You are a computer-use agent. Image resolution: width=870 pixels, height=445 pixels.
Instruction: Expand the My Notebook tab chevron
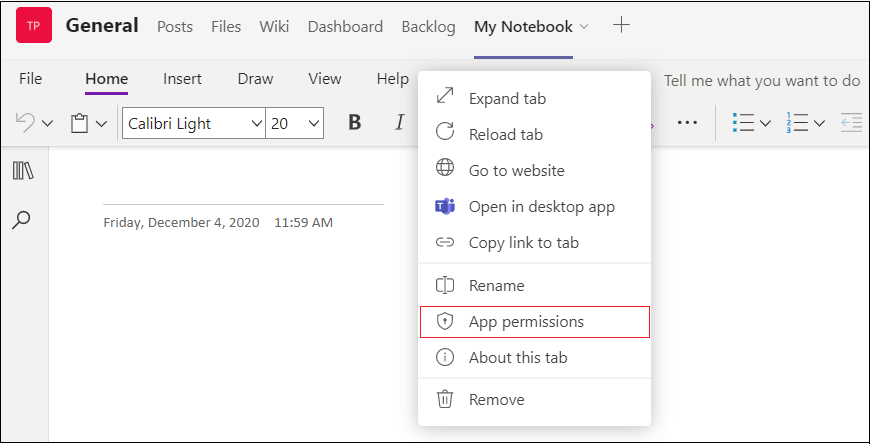click(x=583, y=27)
